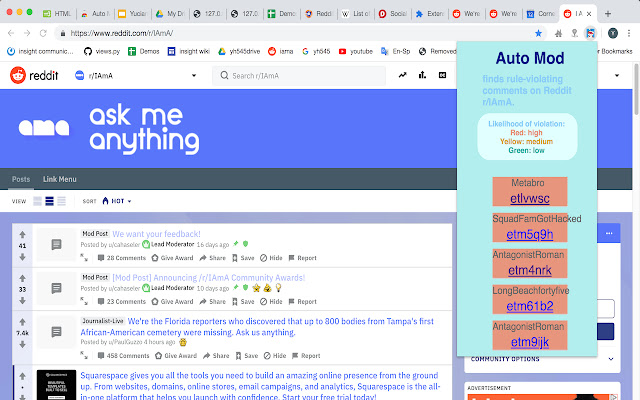Select the compact view icon

tap(62, 201)
